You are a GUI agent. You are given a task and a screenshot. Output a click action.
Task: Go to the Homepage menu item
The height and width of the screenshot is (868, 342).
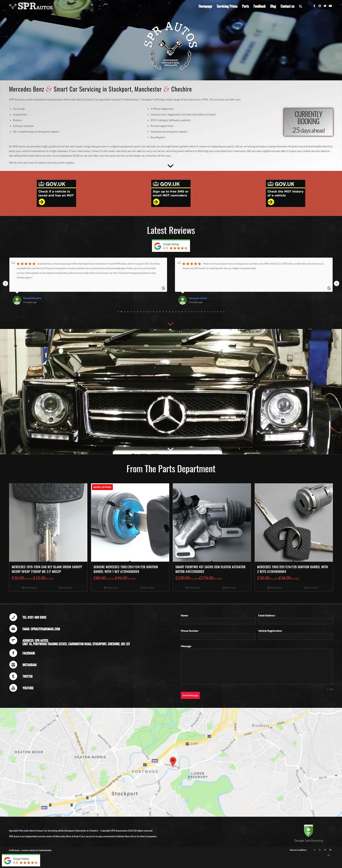[205, 6]
